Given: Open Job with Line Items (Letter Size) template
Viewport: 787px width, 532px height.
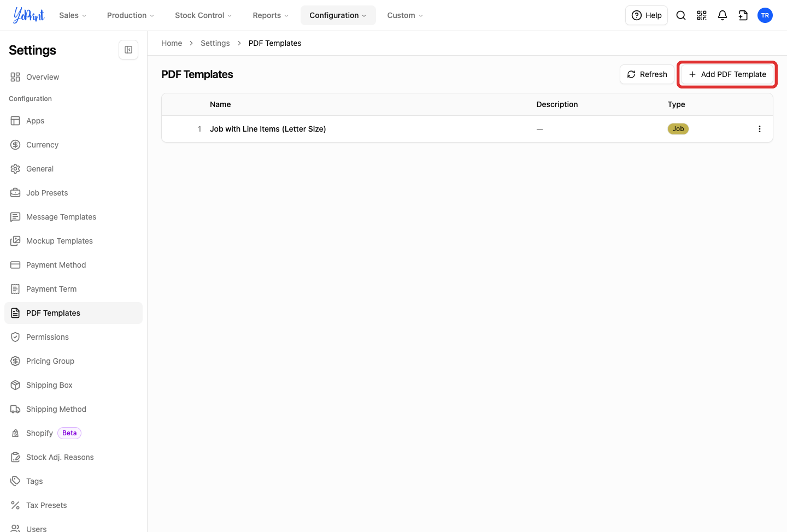Looking at the screenshot, I should pyautogui.click(x=268, y=129).
